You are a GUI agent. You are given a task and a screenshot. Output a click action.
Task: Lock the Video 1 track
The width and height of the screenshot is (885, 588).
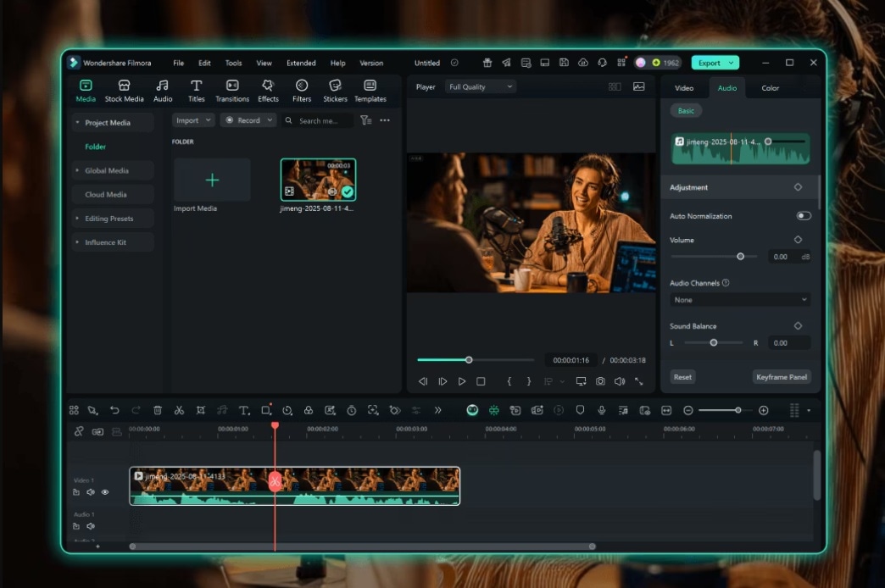click(x=76, y=492)
